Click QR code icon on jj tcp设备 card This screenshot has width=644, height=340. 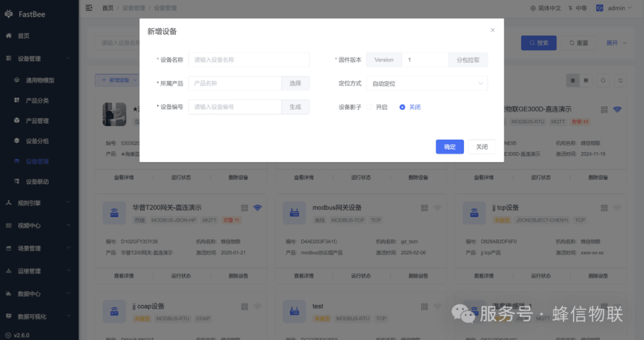point(604,208)
